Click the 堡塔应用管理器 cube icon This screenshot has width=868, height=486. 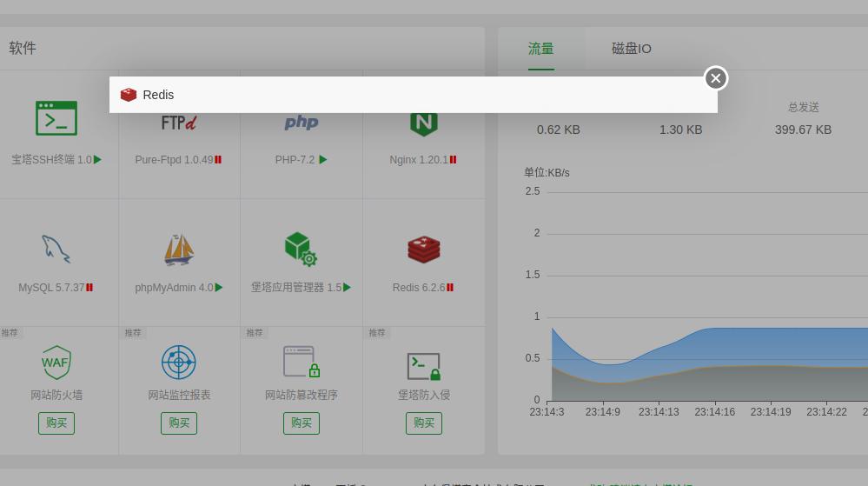click(x=301, y=249)
